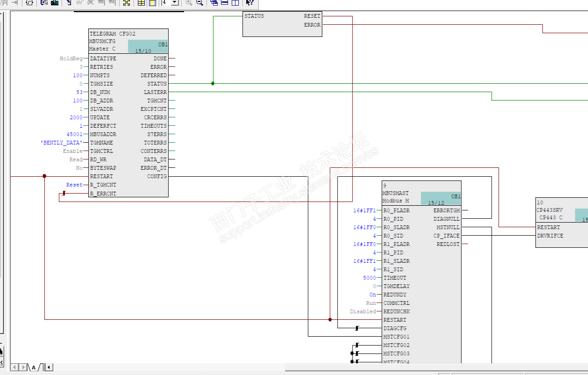588x375 pixels.
Task: Click the MSTCFG01 input pin
Action: pyautogui.click(x=396, y=337)
